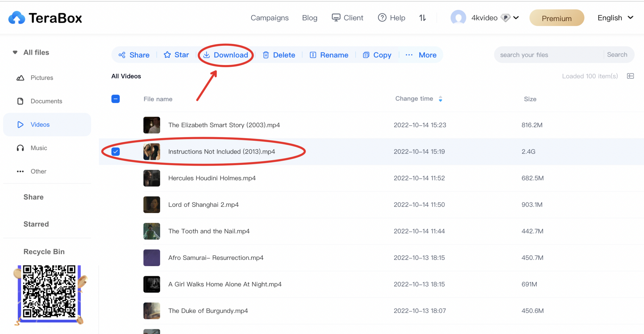Viewport: 644px width, 334px height.
Task: Click the TeraBox cloud logo
Action: pos(17,18)
